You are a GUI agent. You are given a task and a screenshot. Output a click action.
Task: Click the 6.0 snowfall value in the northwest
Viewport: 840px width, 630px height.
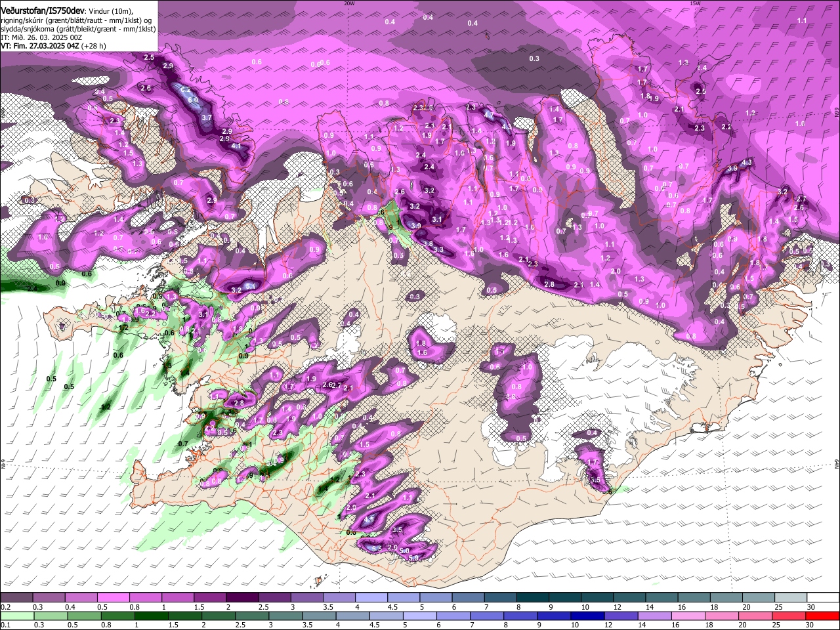[193, 100]
